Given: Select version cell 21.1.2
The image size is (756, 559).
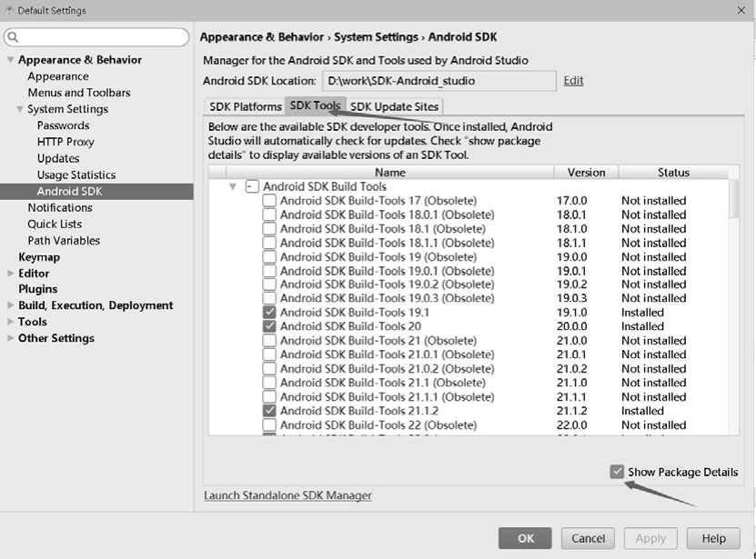Looking at the screenshot, I should 572,411.
